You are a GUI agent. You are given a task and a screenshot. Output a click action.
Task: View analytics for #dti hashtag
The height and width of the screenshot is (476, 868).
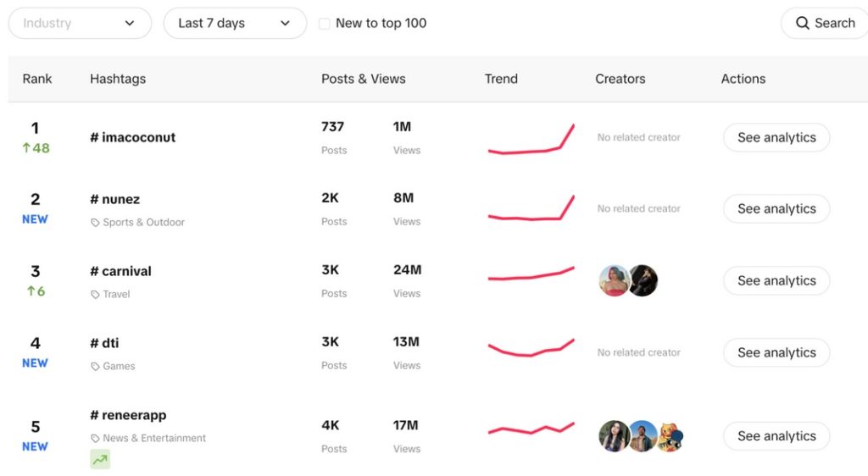click(x=776, y=352)
